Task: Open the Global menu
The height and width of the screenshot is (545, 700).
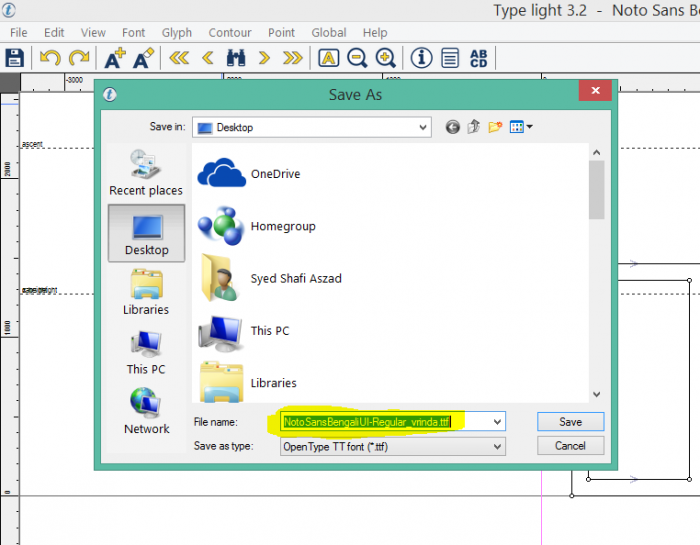Action: [x=329, y=33]
